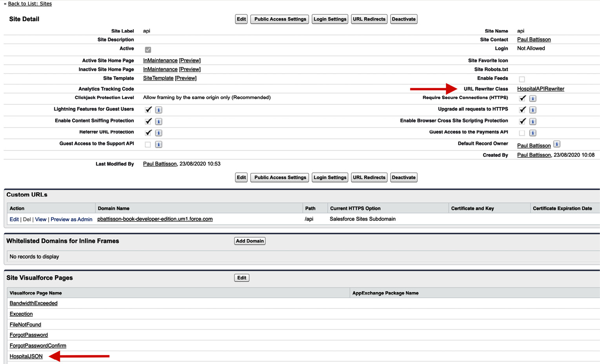Toggle the Active checkbox
The image size is (600, 364).
pos(148,50)
